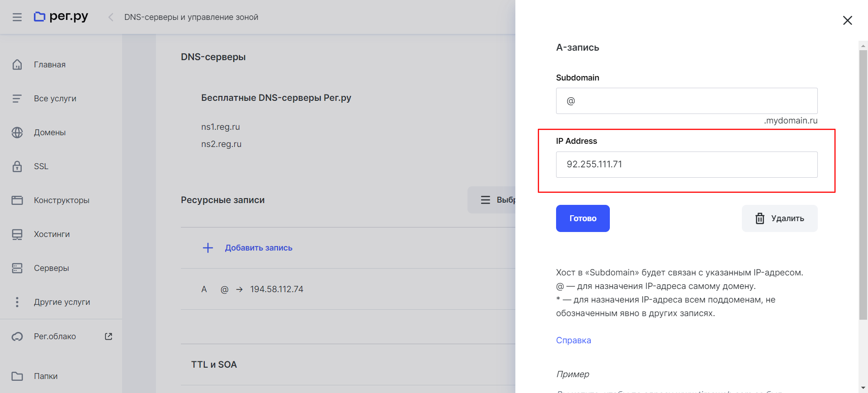The width and height of the screenshot is (868, 393).
Task: Click the SSL lock icon
Action: [17, 166]
